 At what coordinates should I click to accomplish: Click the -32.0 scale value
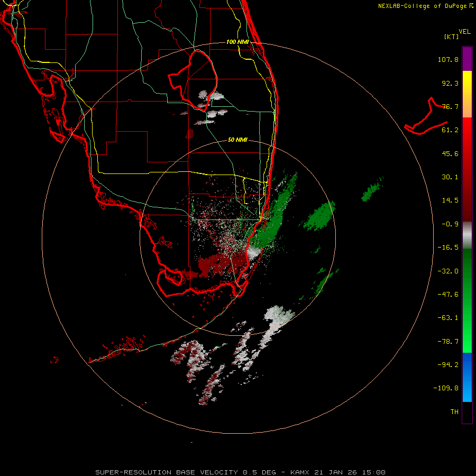(x=448, y=271)
